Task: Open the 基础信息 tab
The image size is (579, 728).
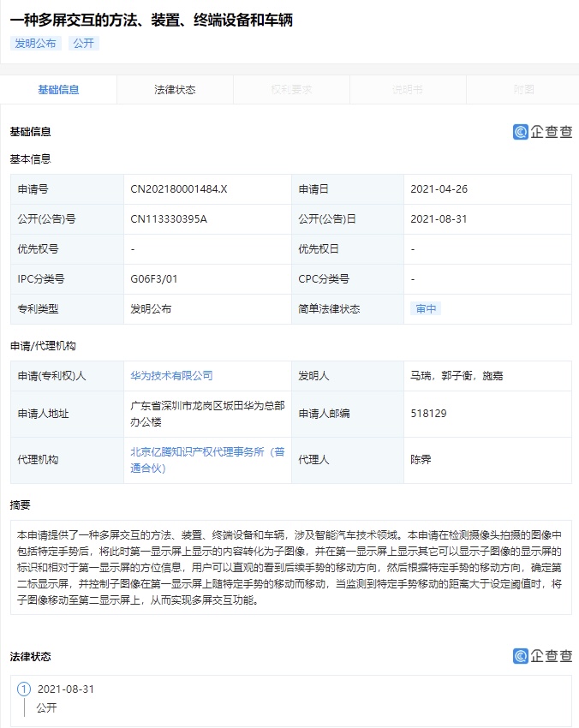Action: pos(58,90)
